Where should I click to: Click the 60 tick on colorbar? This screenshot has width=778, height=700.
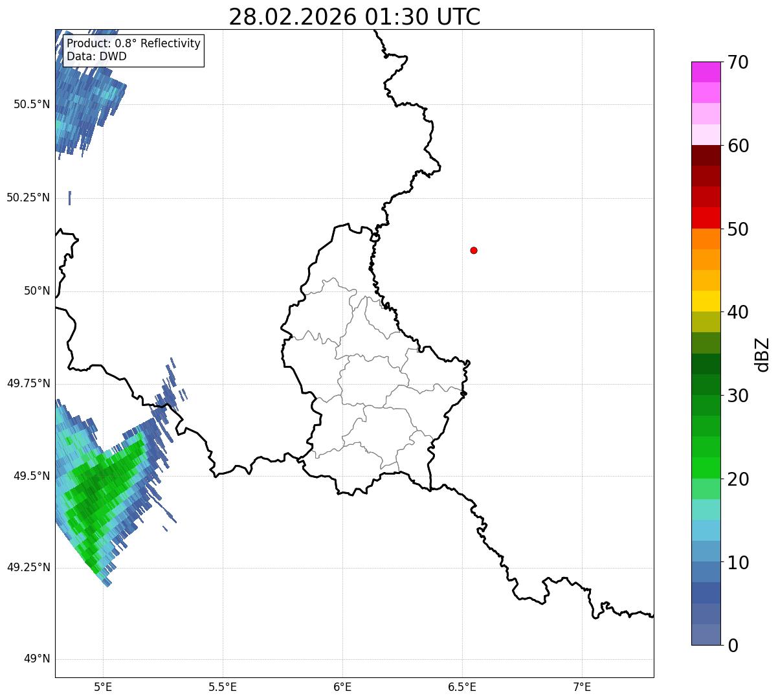(737, 146)
